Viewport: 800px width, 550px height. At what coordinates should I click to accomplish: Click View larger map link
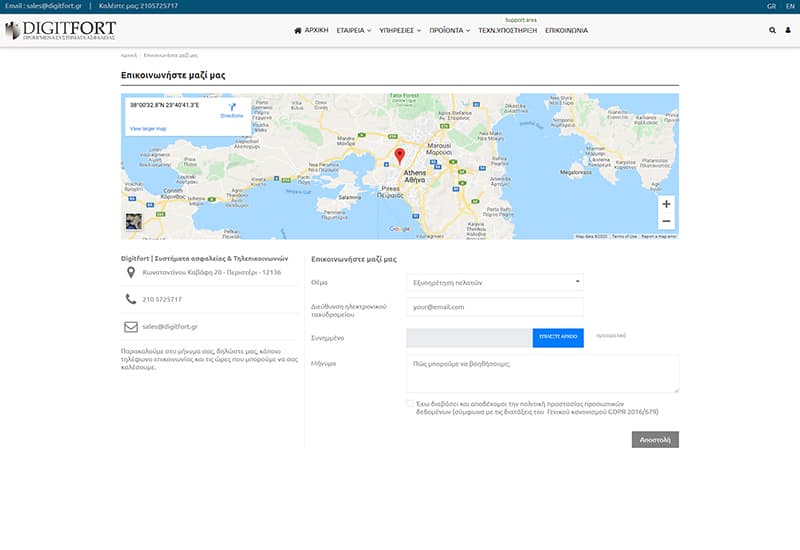[x=148, y=129]
